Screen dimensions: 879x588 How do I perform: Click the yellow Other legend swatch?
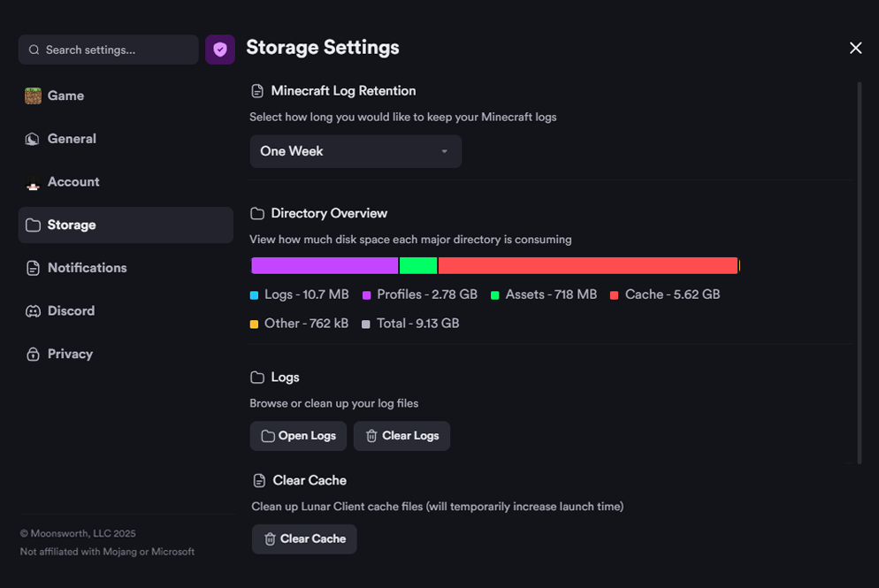click(254, 324)
